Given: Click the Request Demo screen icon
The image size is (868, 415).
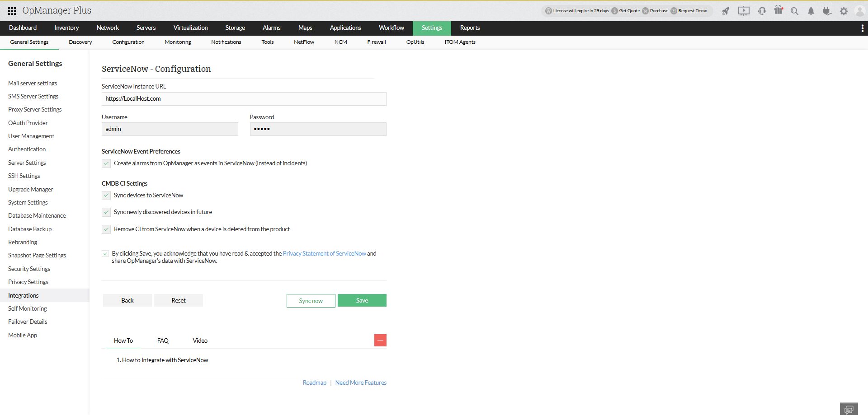Looking at the screenshot, I should pos(674,11).
